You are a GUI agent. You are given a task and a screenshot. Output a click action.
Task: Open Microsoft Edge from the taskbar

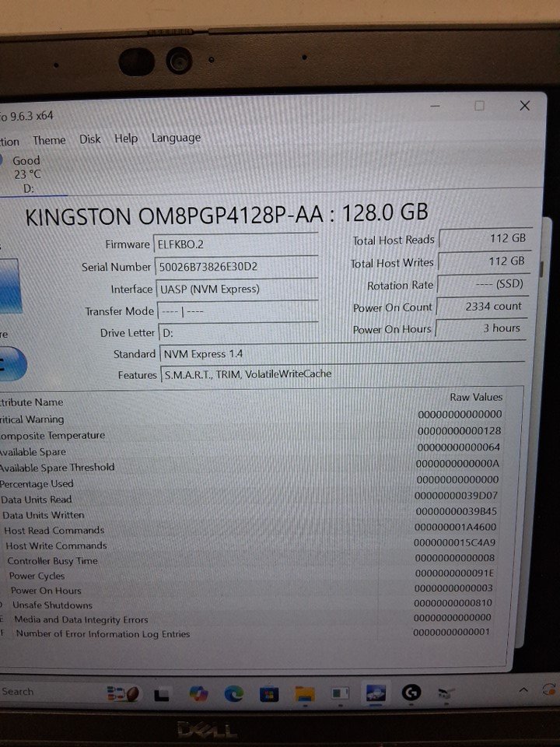[233, 693]
